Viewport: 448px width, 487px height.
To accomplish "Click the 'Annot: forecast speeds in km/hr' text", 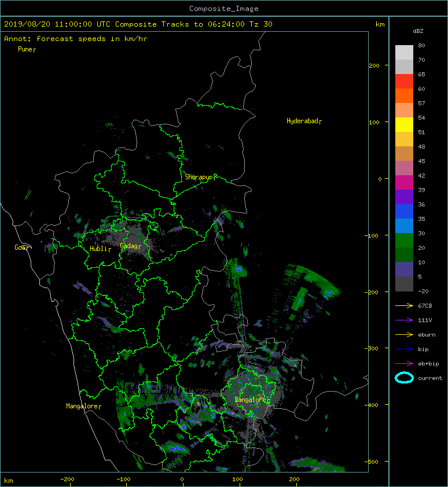I will pos(76,39).
